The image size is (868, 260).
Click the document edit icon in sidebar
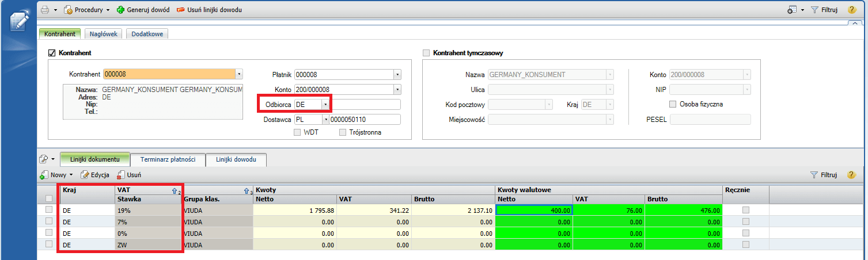pyautogui.click(x=20, y=21)
